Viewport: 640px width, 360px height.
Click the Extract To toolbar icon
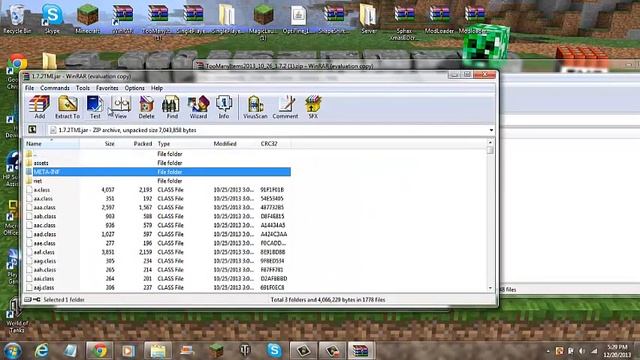coord(67,107)
